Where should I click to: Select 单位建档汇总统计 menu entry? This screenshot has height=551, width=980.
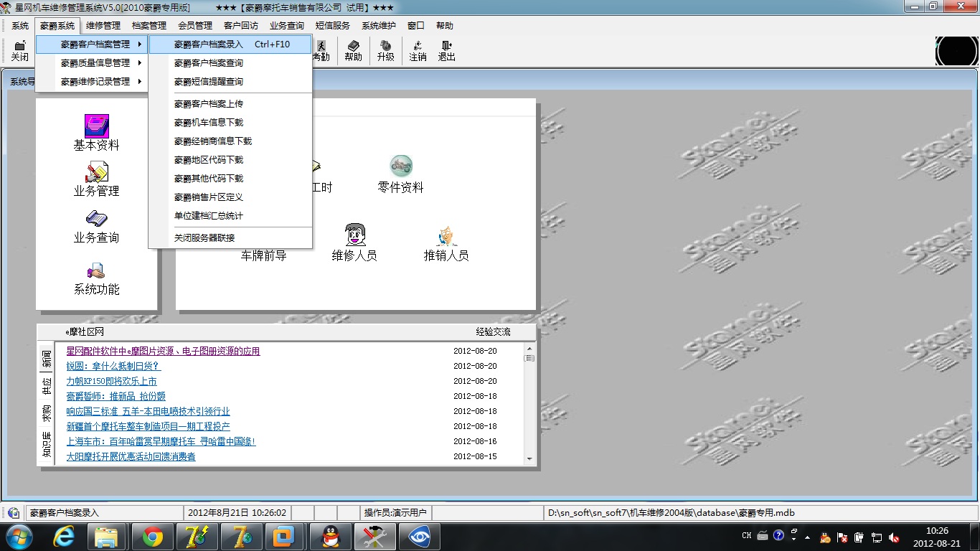[x=230, y=215]
